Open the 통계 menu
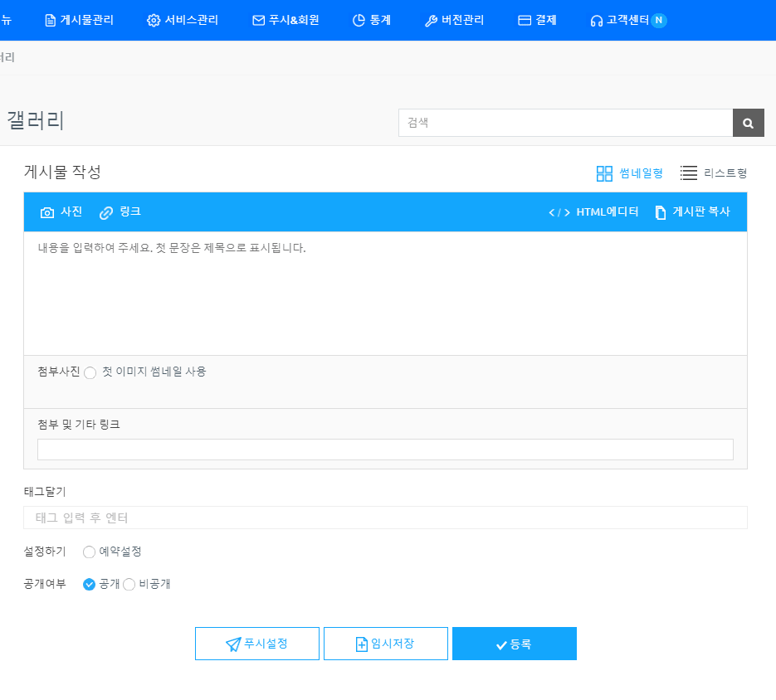 [372, 20]
